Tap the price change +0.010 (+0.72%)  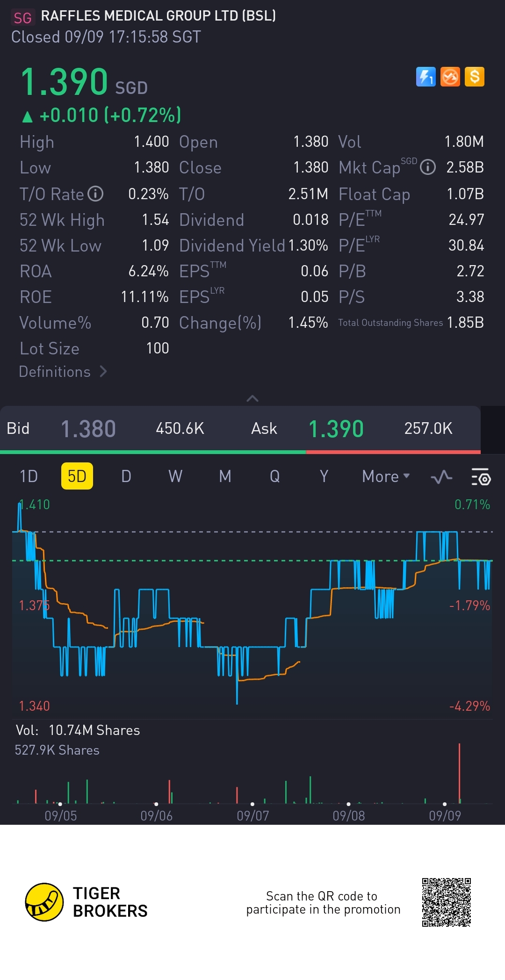click(x=102, y=115)
